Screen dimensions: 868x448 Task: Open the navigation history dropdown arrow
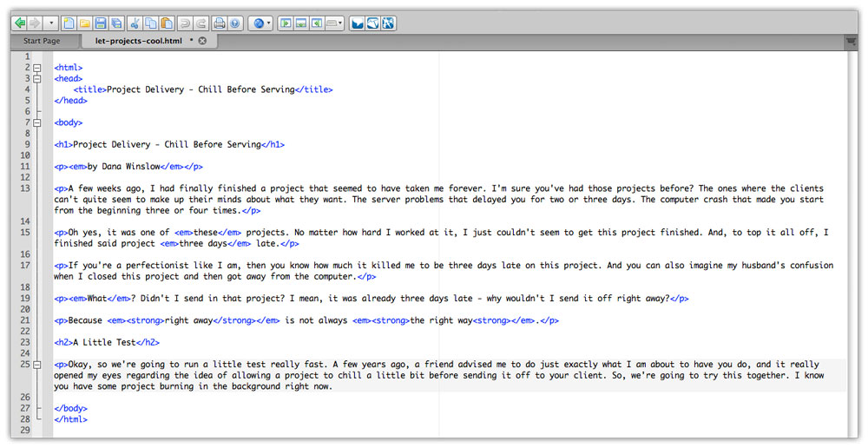52,23
